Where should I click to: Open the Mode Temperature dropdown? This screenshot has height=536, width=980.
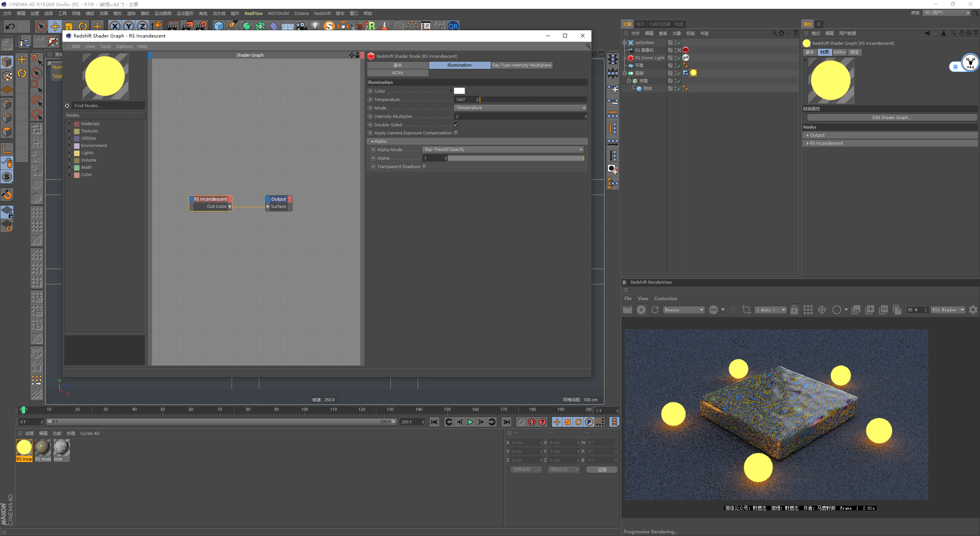pos(520,108)
